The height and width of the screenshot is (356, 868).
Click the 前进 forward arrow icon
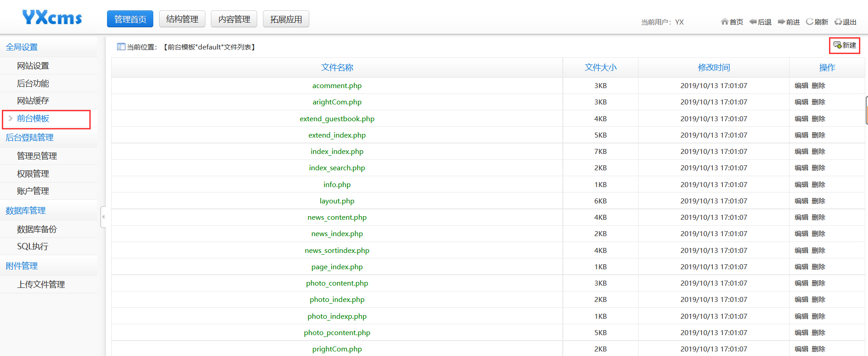[781, 21]
